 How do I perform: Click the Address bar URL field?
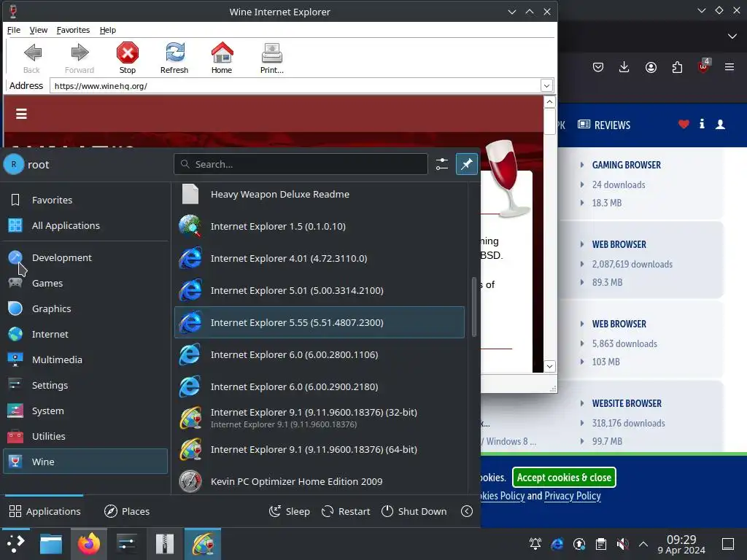(295, 86)
